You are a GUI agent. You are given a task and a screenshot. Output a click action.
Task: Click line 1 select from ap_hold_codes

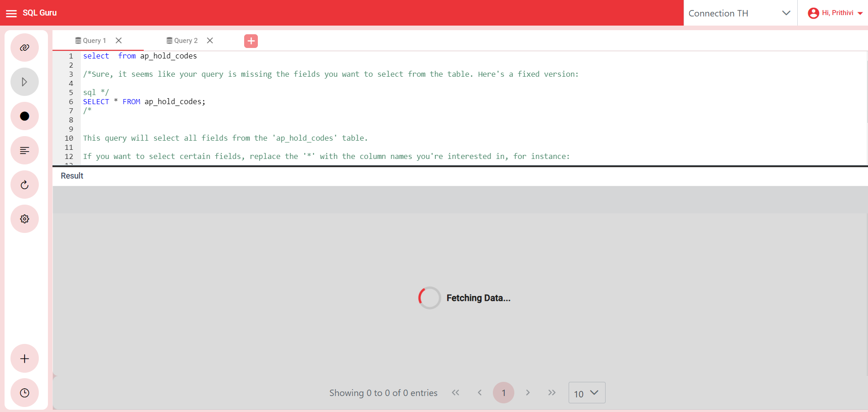[x=140, y=56]
